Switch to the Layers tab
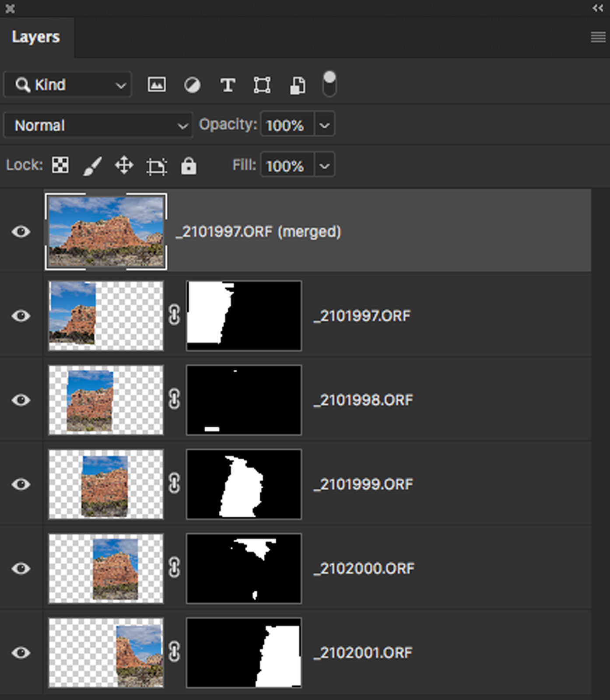Screen dimensions: 610x700 coord(36,37)
